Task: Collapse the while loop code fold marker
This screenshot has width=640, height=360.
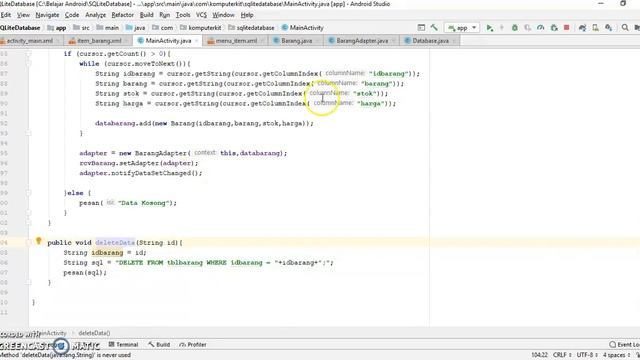Action: pyautogui.click(x=28, y=64)
